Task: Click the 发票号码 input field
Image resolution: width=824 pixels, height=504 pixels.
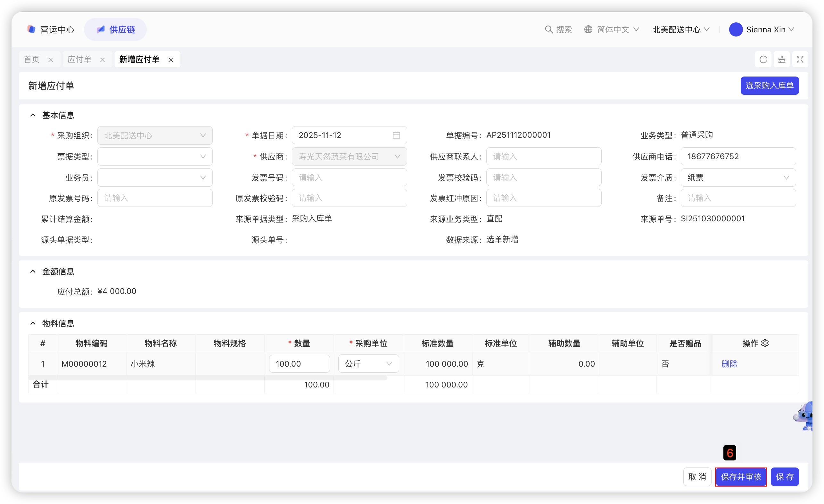Action: tap(349, 177)
